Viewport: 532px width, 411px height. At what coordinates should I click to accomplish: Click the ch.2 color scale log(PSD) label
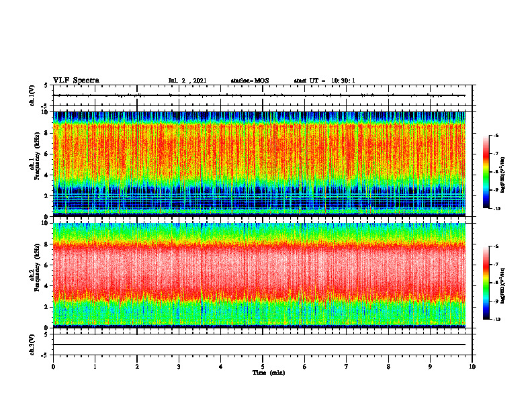pyautogui.click(x=503, y=286)
